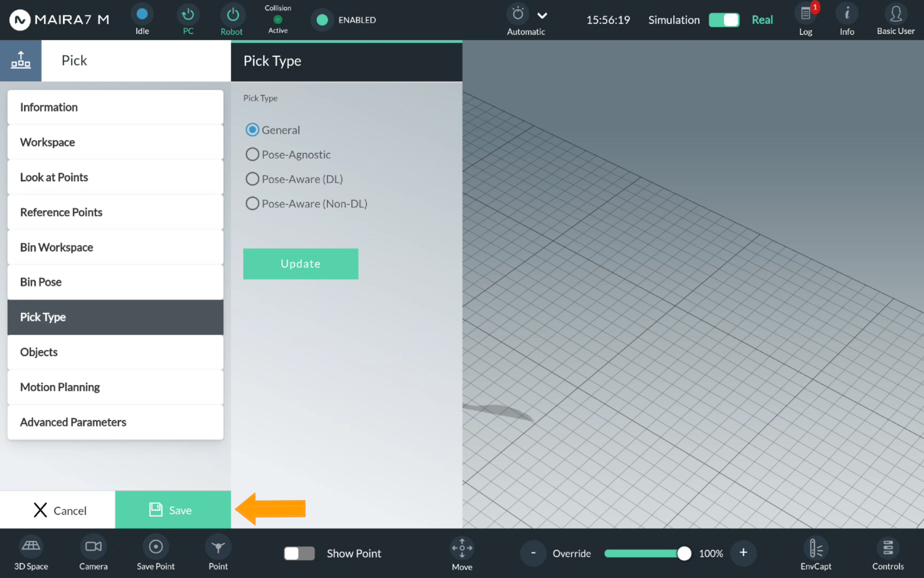Click the Idle status indicator
Screen dimensions: 924x578
(142, 14)
